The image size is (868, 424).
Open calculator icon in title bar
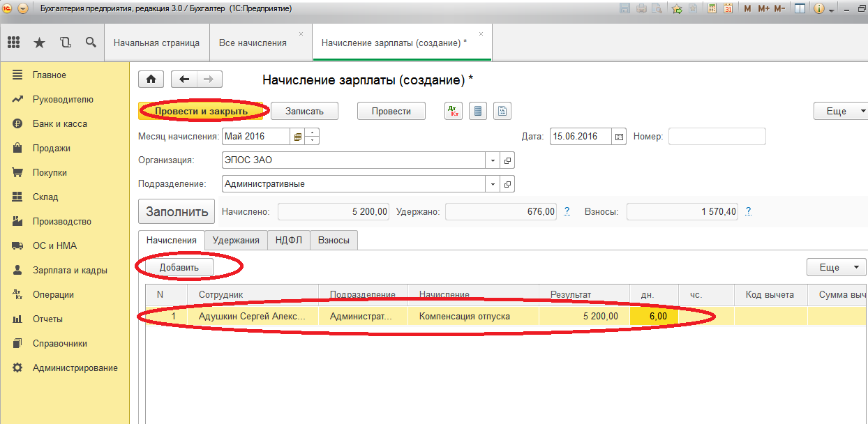click(x=712, y=9)
